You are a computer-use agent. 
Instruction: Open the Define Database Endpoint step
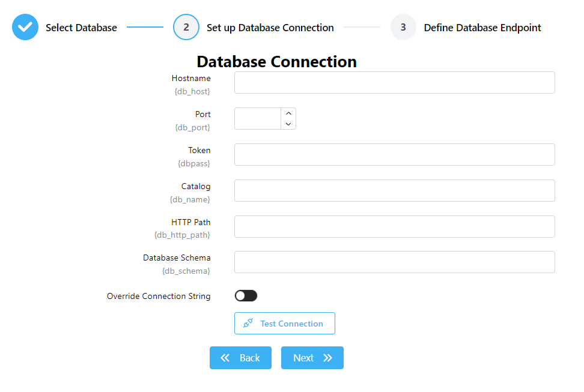482,28
